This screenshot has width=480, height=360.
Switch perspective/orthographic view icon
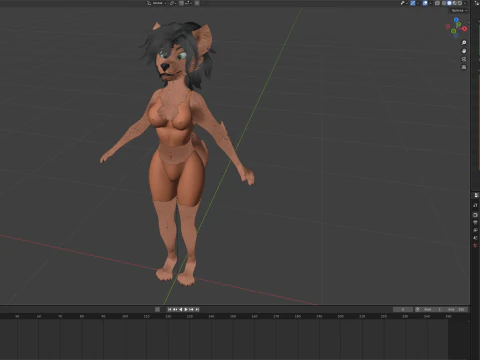pyautogui.click(x=464, y=67)
